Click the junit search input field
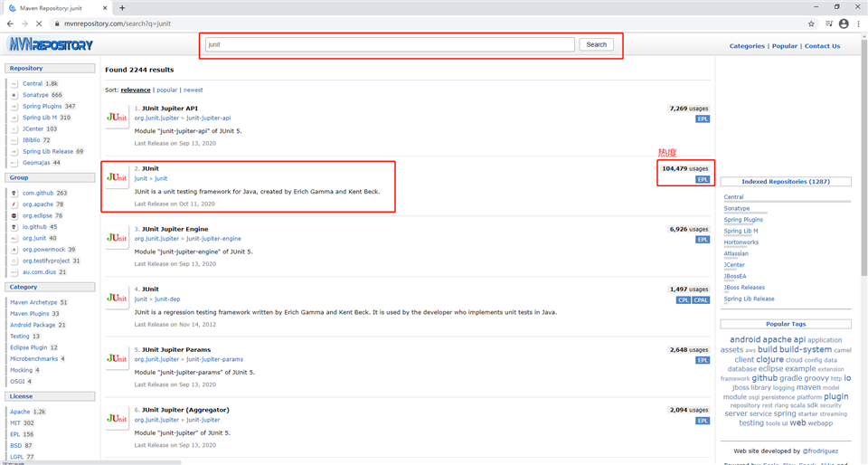Viewport: 868px width, 465px height. pos(390,44)
